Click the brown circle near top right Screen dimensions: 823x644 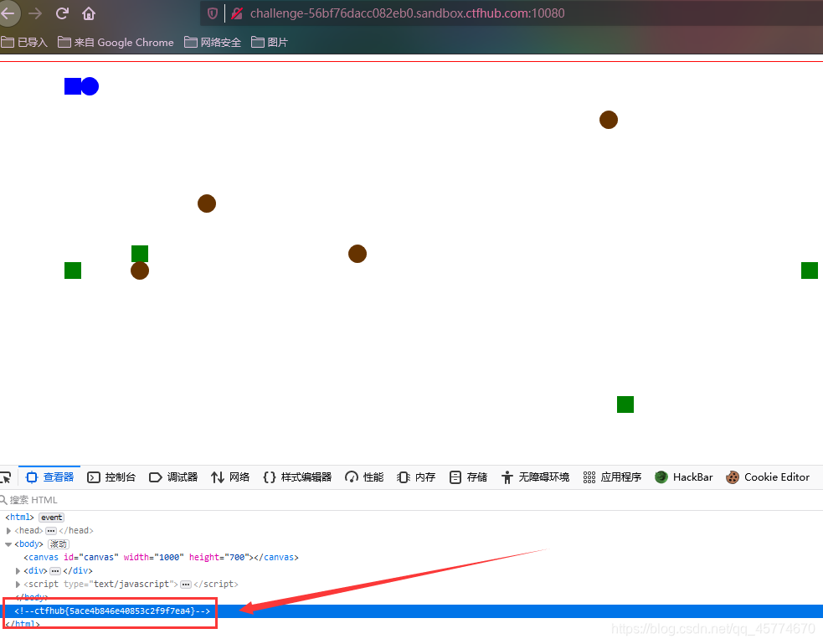(x=609, y=120)
